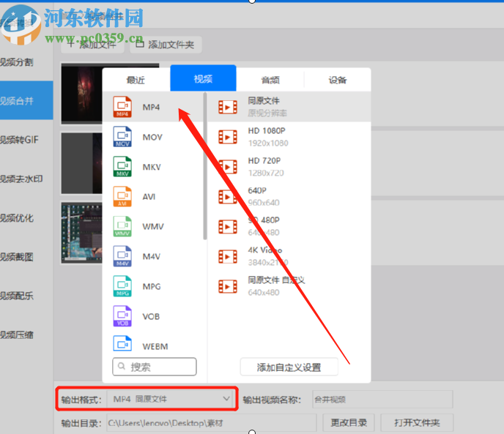Viewport: 504px width, 434px height.
Task: Expand the 输出格式 dropdown arrow
Action: pos(226,399)
